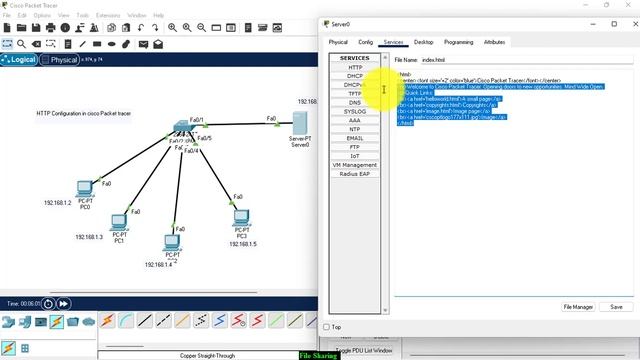Reset zoom with the middle magnifier icon
Viewport: 640px width, 360px height.
coord(187,28)
